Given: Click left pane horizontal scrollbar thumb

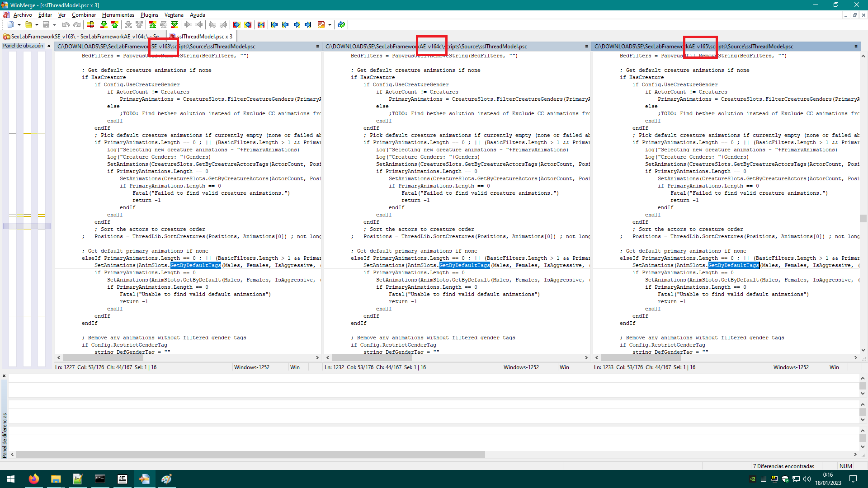Looking at the screenshot, I should [103, 357].
